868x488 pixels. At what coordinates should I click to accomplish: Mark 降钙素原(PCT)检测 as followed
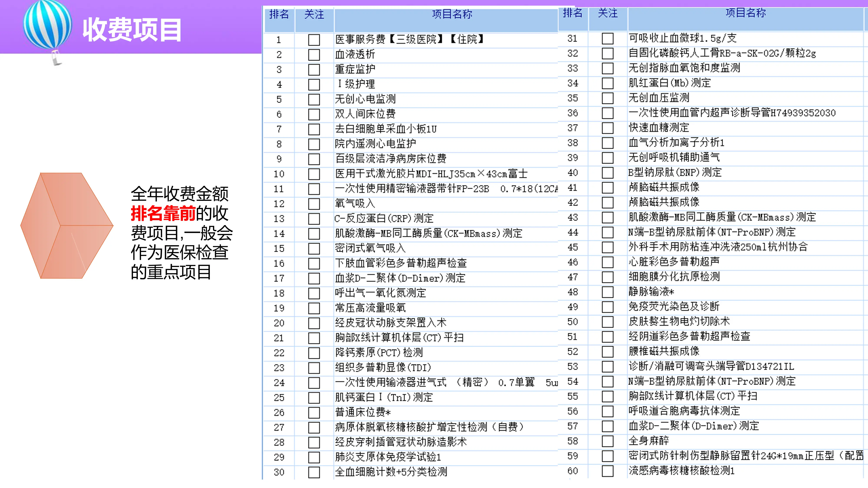[314, 353]
